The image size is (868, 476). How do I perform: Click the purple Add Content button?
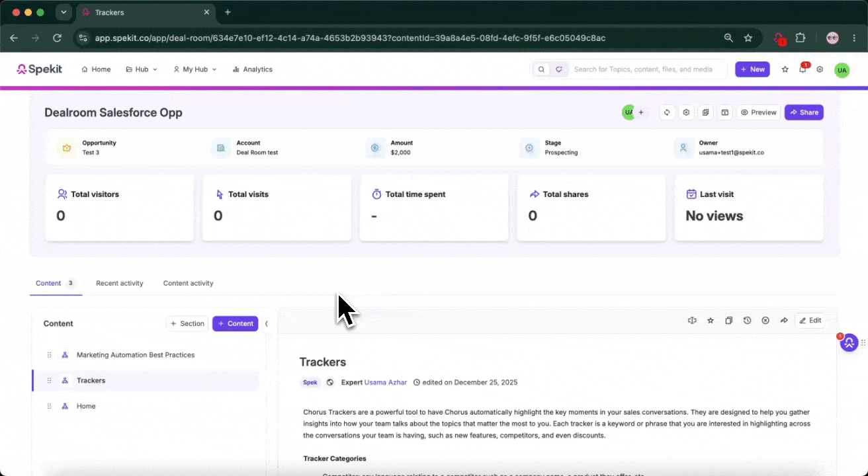(235, 324)
